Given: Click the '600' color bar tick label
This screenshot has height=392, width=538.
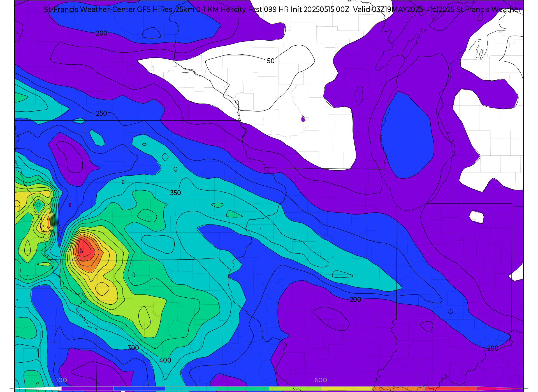Looking at the screenshot, I should point(321,380).
